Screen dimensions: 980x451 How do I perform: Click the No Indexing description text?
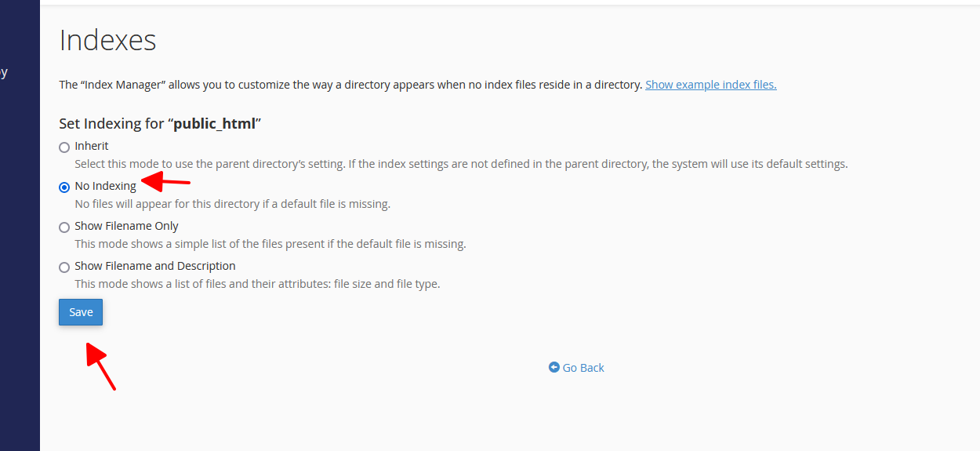232,205
